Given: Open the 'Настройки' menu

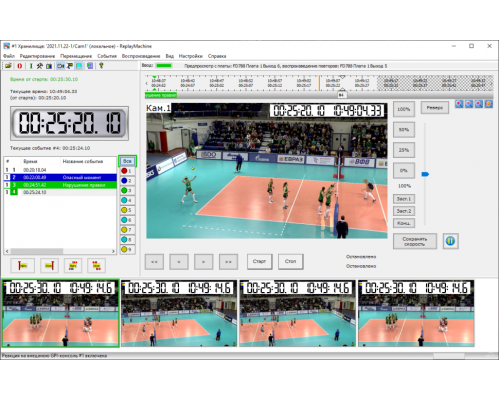Looking at the screenshot, I should coord(190,56).
